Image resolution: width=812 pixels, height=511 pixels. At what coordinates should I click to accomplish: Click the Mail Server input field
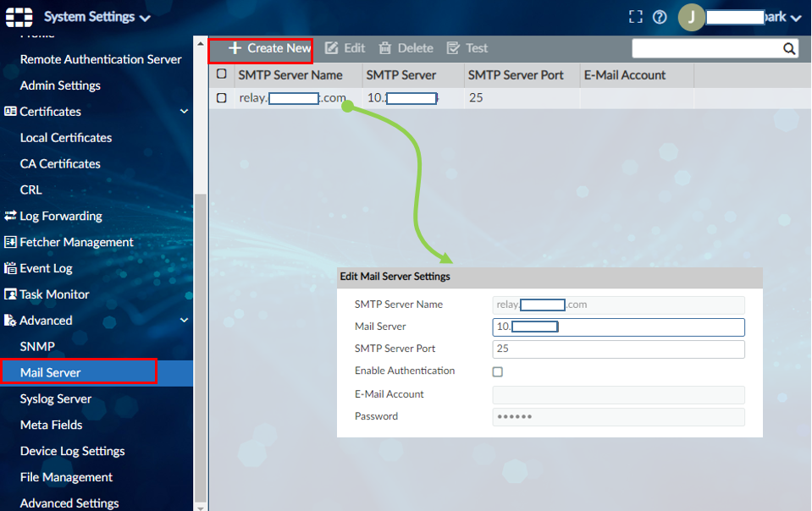(x=618, y=327)
